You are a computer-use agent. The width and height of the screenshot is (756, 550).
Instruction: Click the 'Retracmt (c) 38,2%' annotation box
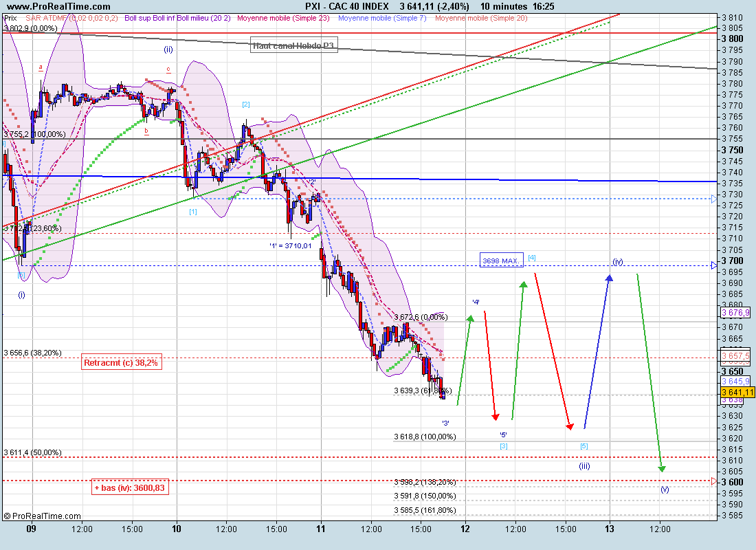coord(122,363)
